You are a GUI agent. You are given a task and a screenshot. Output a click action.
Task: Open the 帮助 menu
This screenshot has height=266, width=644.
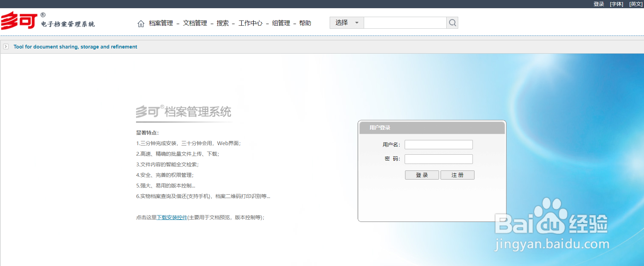(305, 23)
